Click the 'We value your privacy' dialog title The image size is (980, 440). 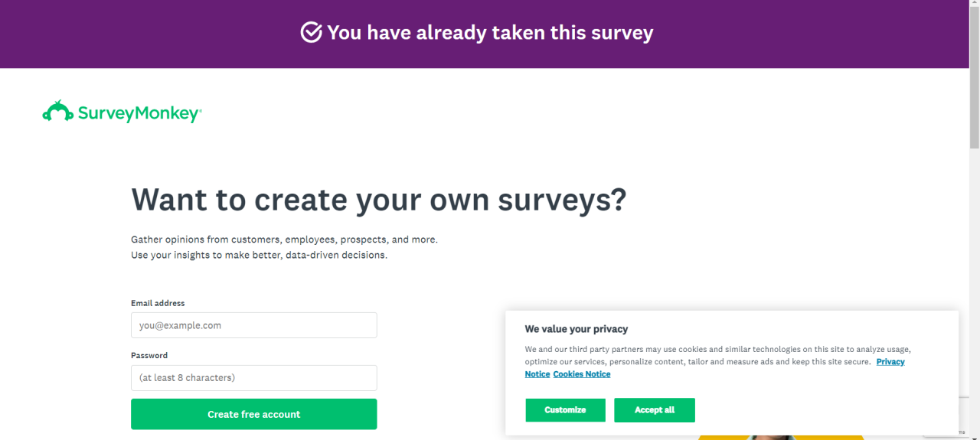pyautogui.click(x=576, y=329)
